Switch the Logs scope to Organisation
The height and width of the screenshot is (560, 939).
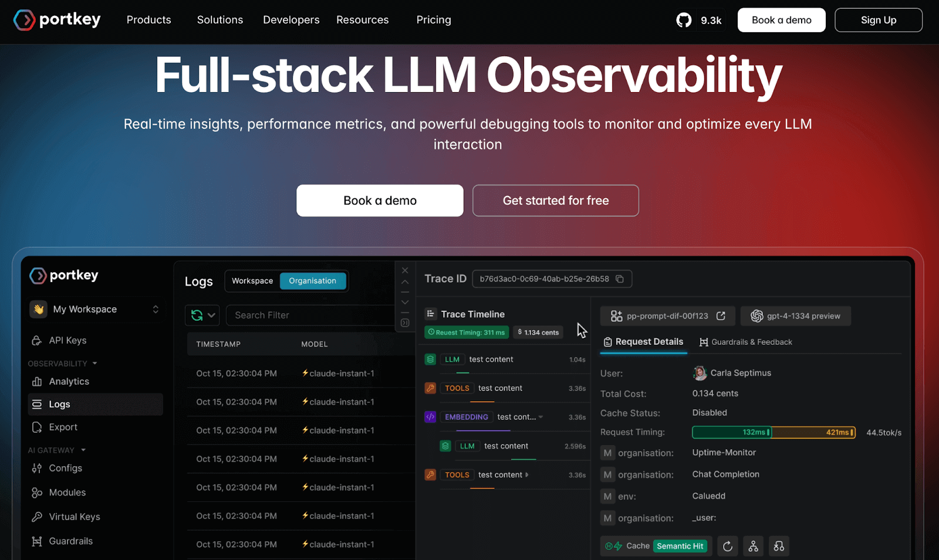313,281
